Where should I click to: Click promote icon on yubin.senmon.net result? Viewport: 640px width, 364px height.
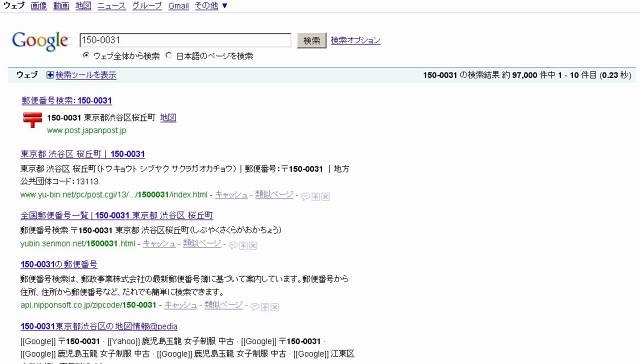243,245
